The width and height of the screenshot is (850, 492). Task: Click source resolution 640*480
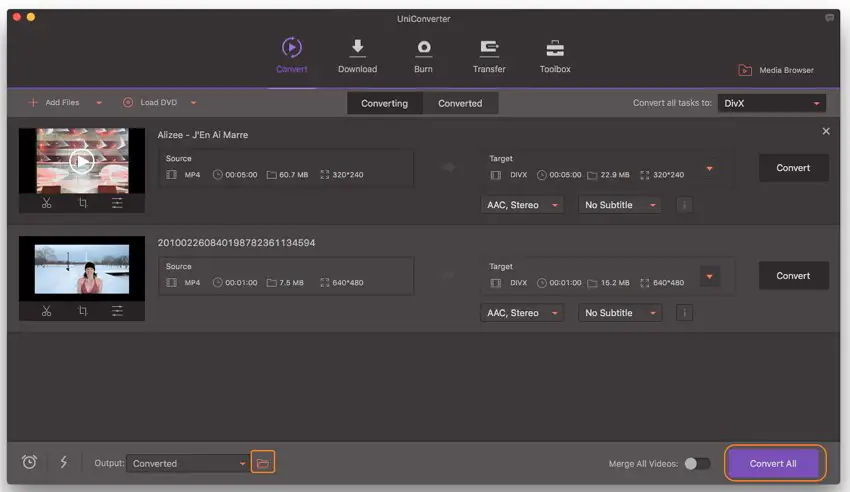pyautogui.click(x=347, y=282)
